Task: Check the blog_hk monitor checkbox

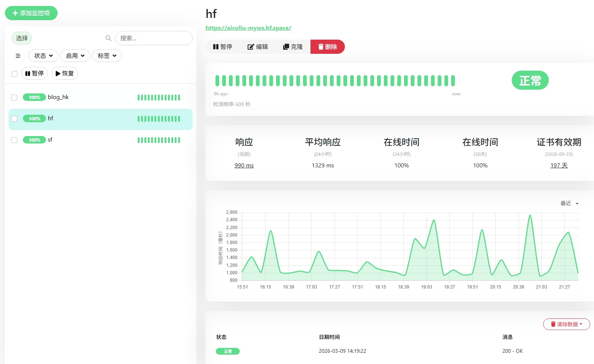Action: click(14, 98)
